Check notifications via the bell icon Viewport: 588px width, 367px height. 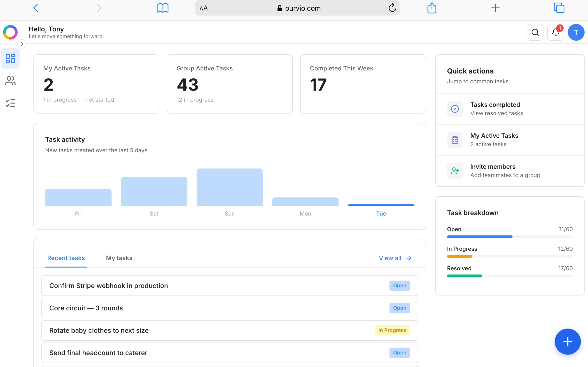click(x=555, y=32)
